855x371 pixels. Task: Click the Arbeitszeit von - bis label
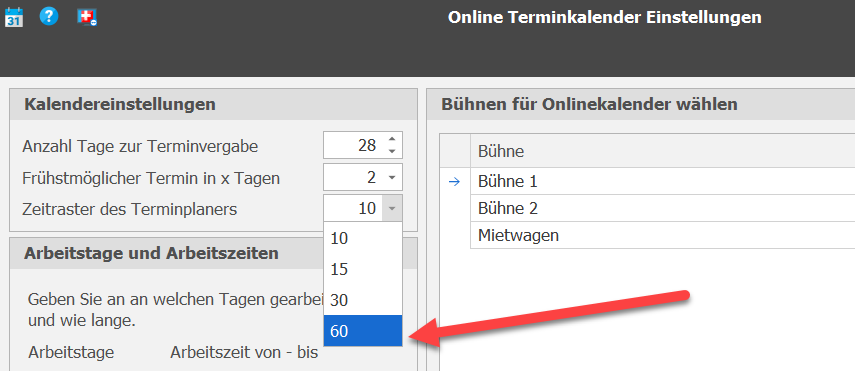point(244,353)
